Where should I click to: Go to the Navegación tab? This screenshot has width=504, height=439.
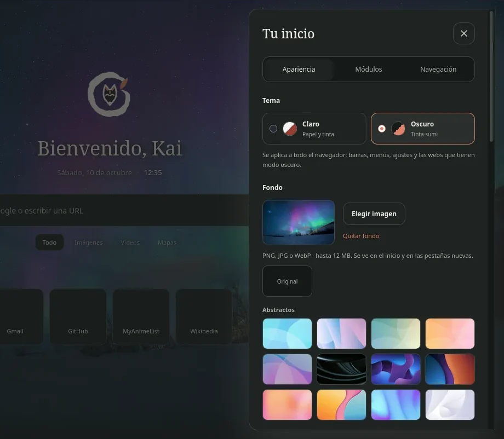438,70
